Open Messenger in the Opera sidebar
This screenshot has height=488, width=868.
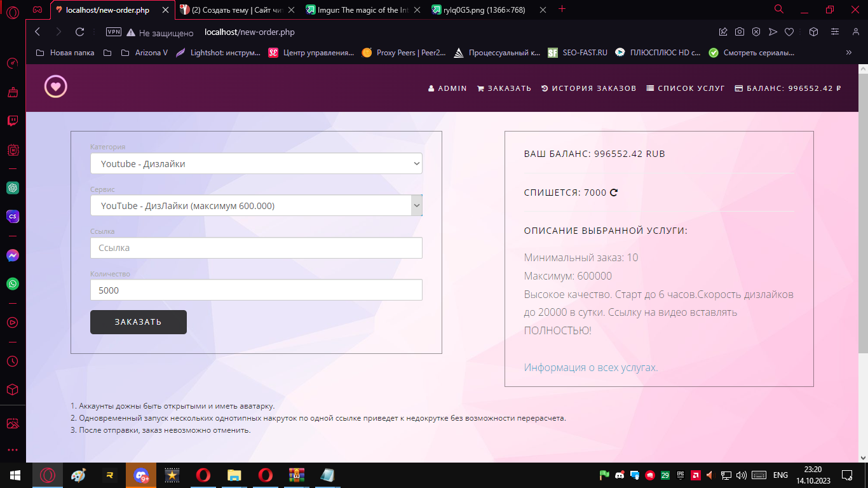(x=13, y=255)
